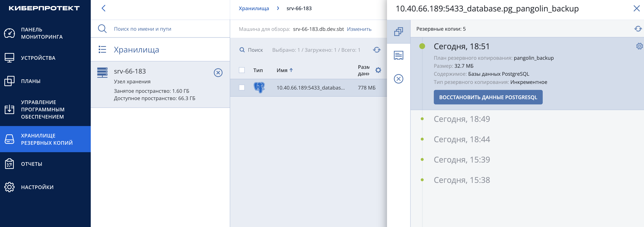The image size is (644, 227).
Task: Click the software management download icon
Action: coord(9,110)
